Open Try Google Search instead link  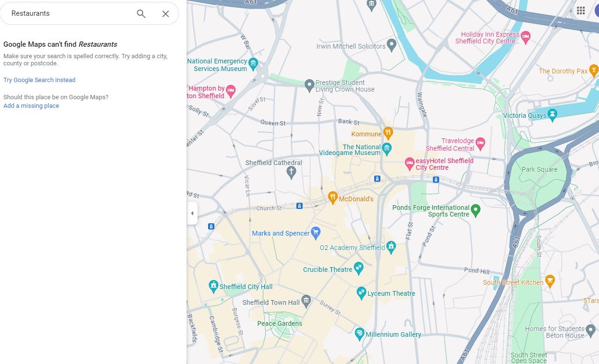pyautogui.click(x=39, y=80)
